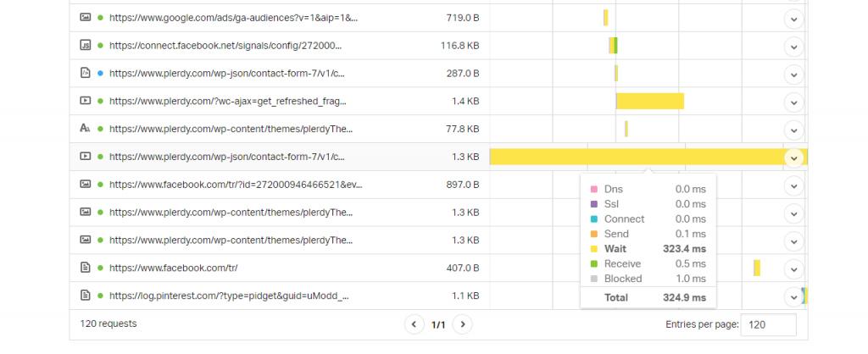Click the yellow timing bar for the facebook.com/tr/ row

(757, 268)
